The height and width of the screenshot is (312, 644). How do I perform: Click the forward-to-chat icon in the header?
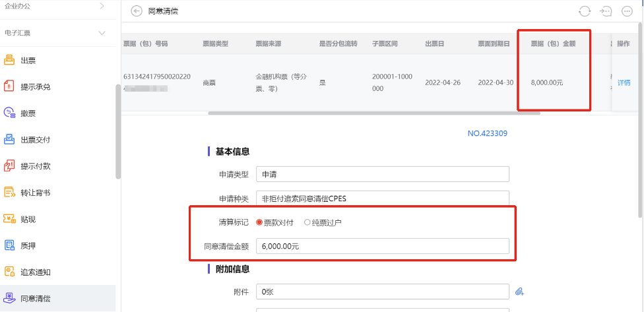pyautogui.click(x=606, y=11)
